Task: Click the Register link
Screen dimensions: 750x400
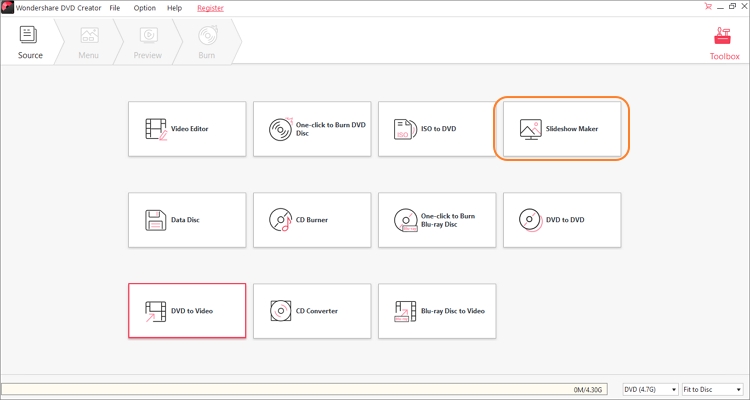Action: (x=210, y=8)
